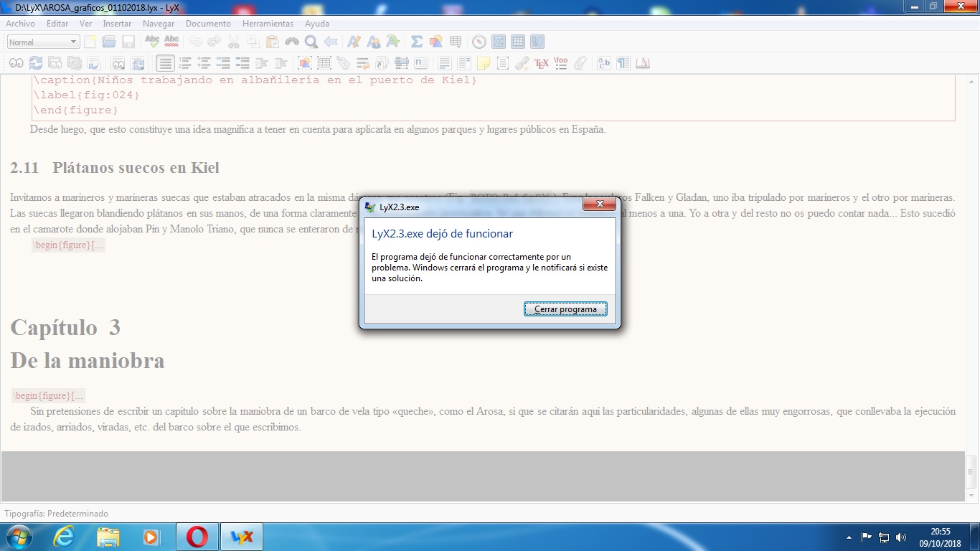Viewport: 980px width, 551px height.
Task: Paste from clipboard icon
Action: point(273,42)
